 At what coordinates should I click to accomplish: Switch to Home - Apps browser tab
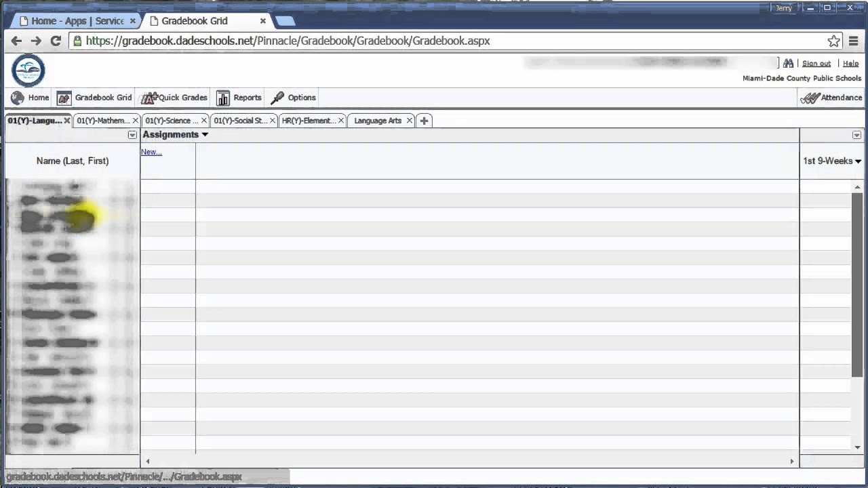point(77,21)
